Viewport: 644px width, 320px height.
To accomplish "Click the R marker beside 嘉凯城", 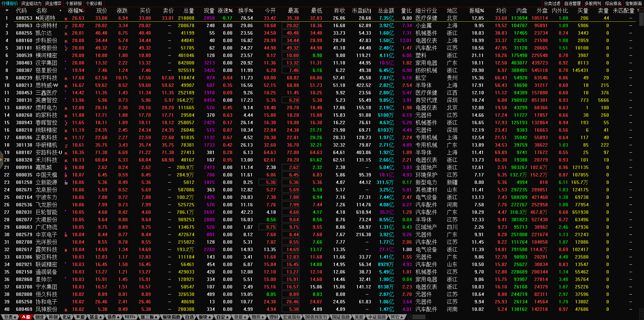I will click(x=66, y=168).
